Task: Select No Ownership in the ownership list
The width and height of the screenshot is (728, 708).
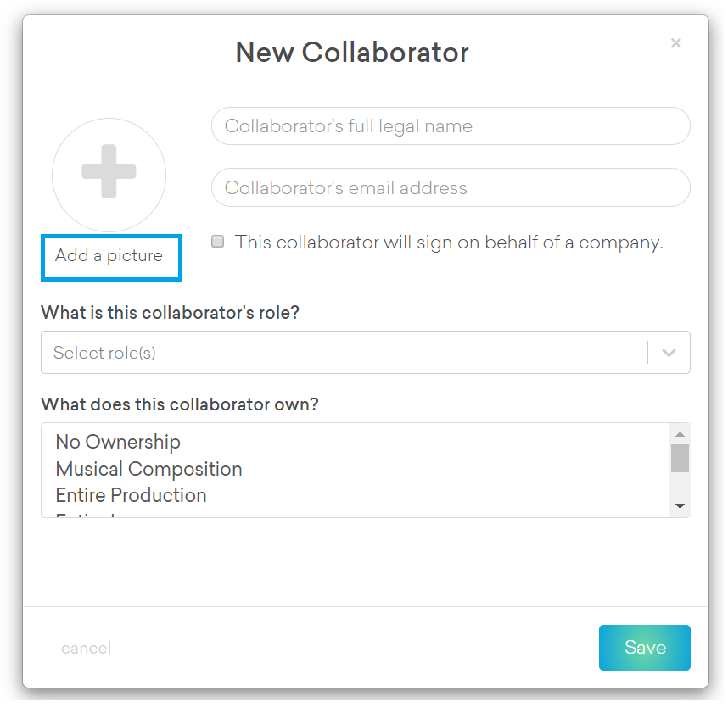Action: (118, 442)
